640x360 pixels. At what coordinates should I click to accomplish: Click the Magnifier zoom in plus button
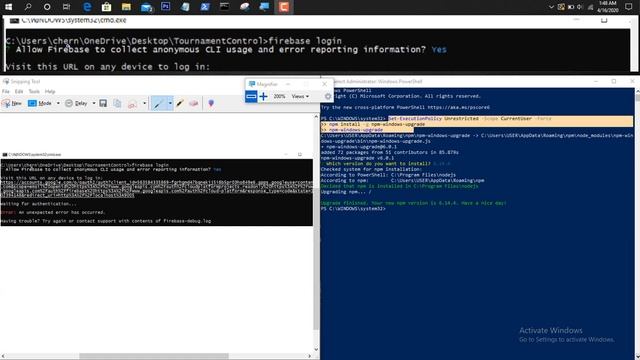click(263, 96)
